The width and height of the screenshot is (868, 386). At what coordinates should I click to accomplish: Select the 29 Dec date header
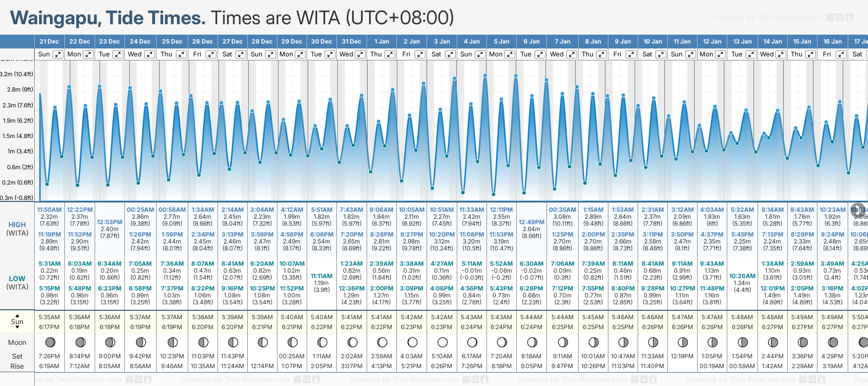[292, 42]
